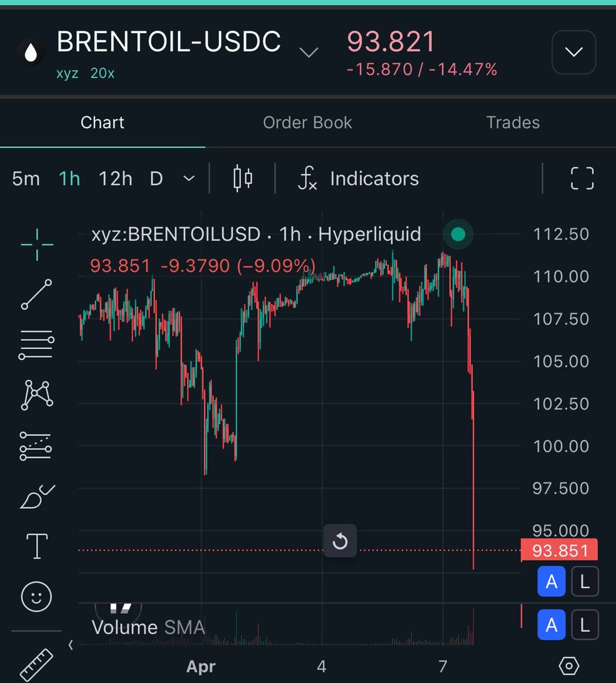The width and height of the screenshot is (616, 683).
Task: Click the Apr date axis label
Action: click(x=200, y=666)
